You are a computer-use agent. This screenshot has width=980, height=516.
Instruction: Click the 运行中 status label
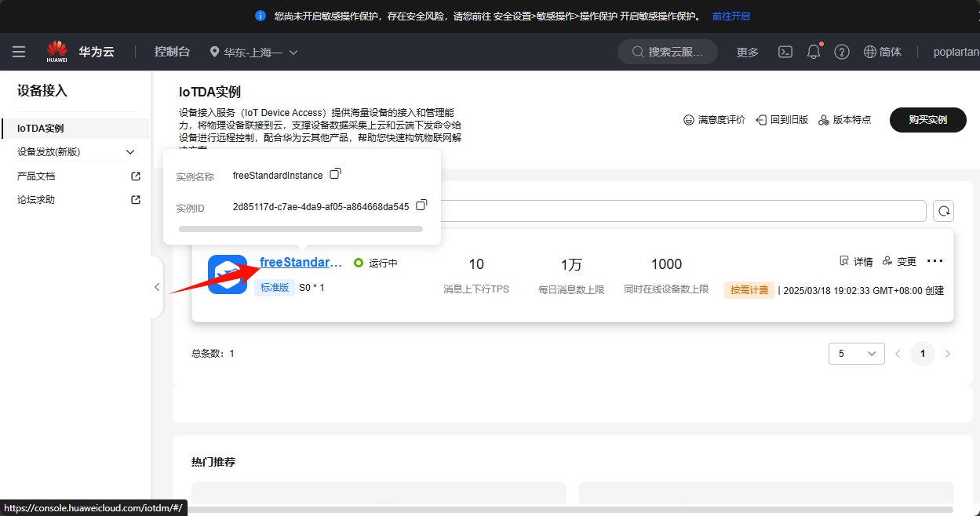tap(384, 263)
